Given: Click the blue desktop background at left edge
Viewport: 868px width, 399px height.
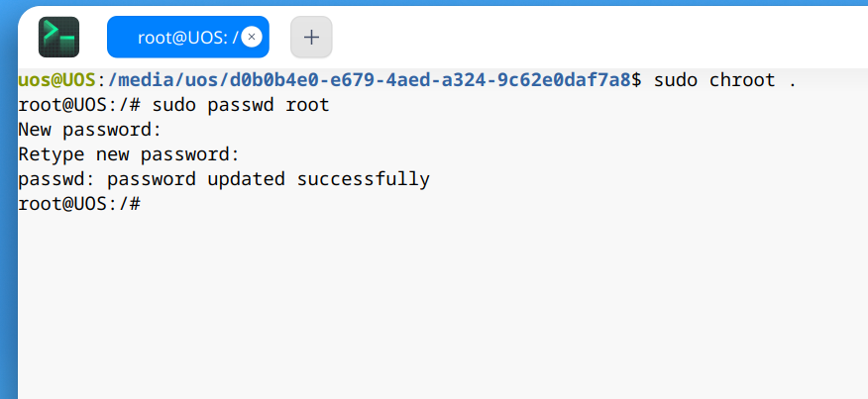Looking at the screenshot, I should [x=8, y=222].
